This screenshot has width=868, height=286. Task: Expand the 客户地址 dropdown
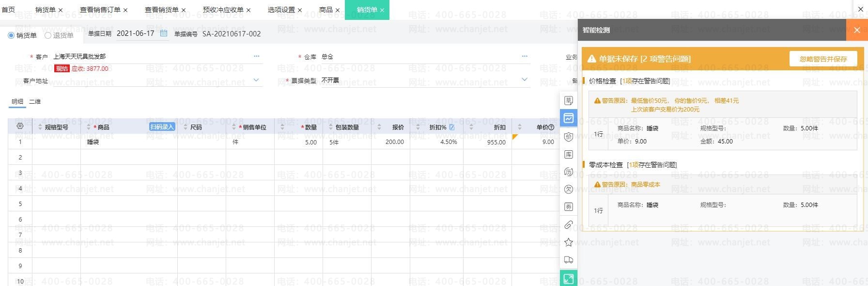pyautogui.click(x=256, y=80)
